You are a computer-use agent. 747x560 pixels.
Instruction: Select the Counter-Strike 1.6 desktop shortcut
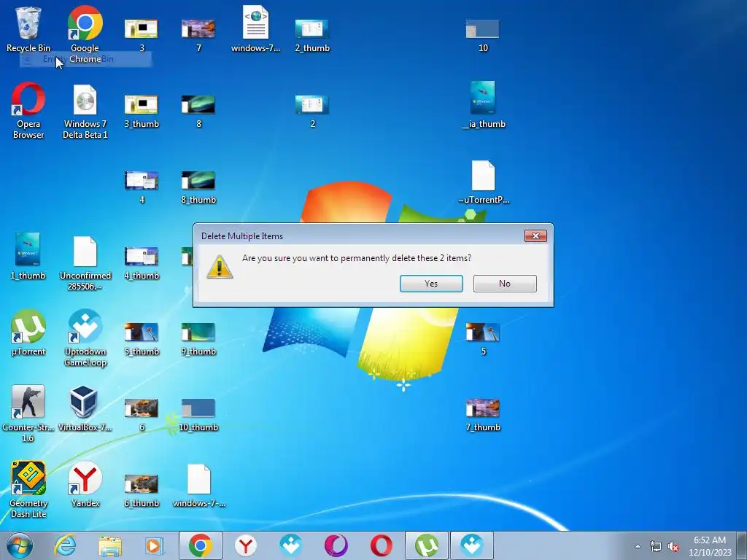tap(28, 413)
